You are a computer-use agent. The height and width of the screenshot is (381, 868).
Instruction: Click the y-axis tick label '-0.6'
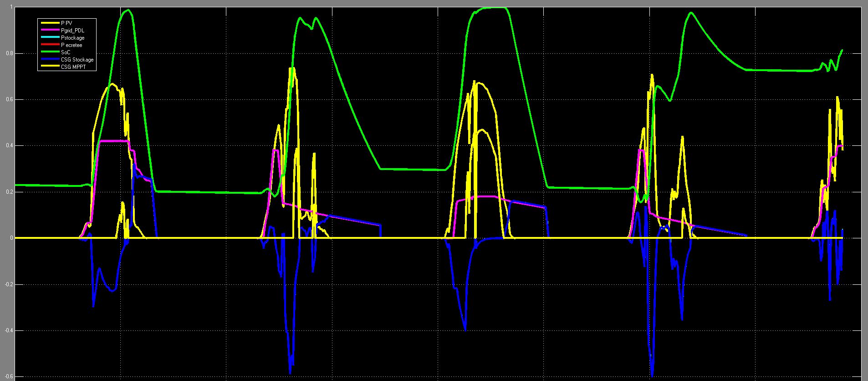point(9,377)
